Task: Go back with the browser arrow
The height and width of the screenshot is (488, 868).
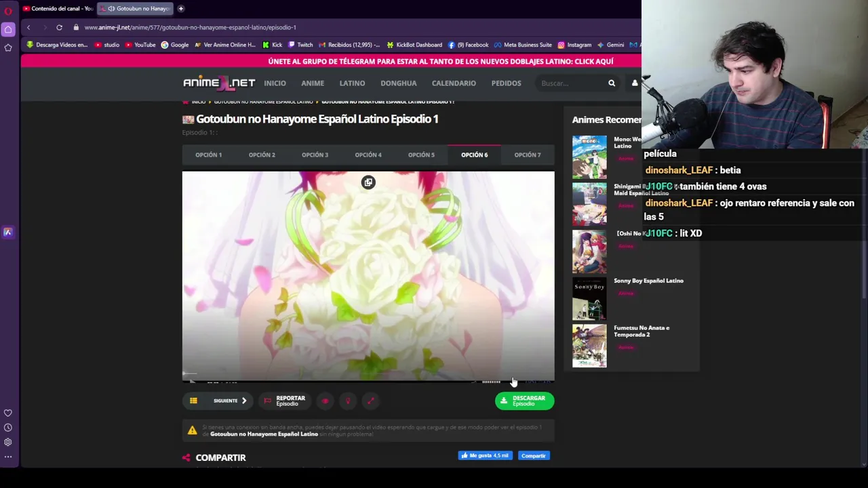Action: pos(28,27)
